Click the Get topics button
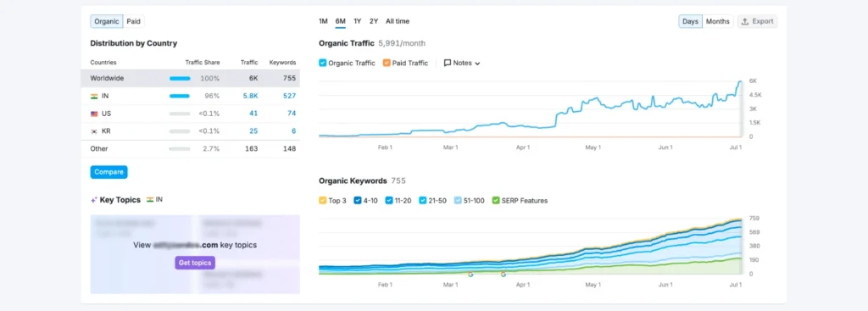This screenshot has height=311, width=868. 195,263
